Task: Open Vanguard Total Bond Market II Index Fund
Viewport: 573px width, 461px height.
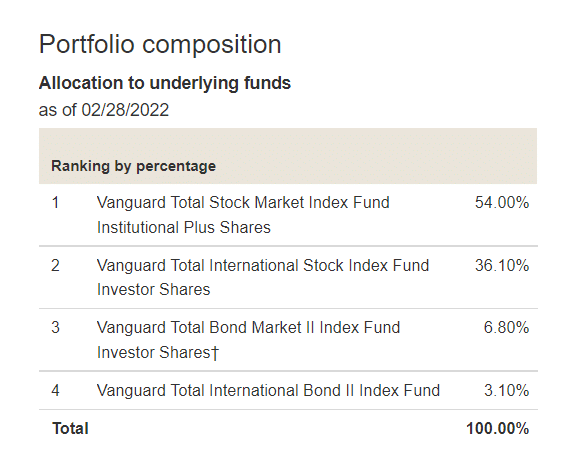Action: pos(248,328)
